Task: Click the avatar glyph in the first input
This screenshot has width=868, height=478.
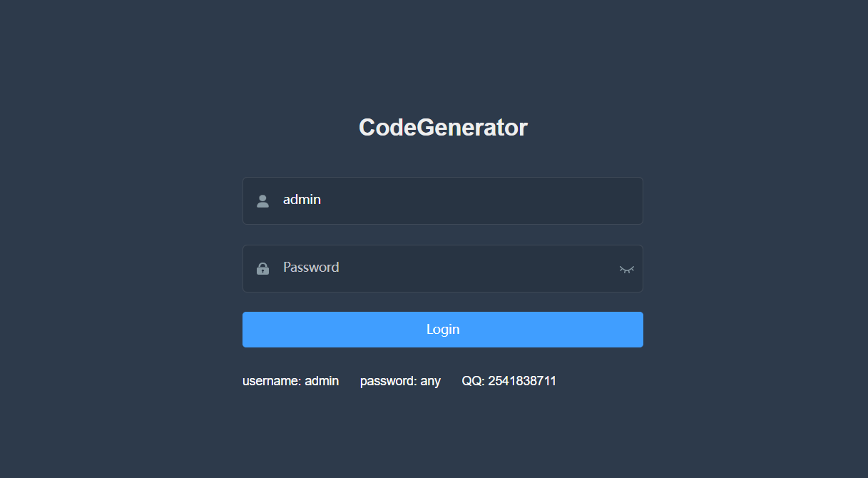Action: pyautogui.click(x=262, y=200)
